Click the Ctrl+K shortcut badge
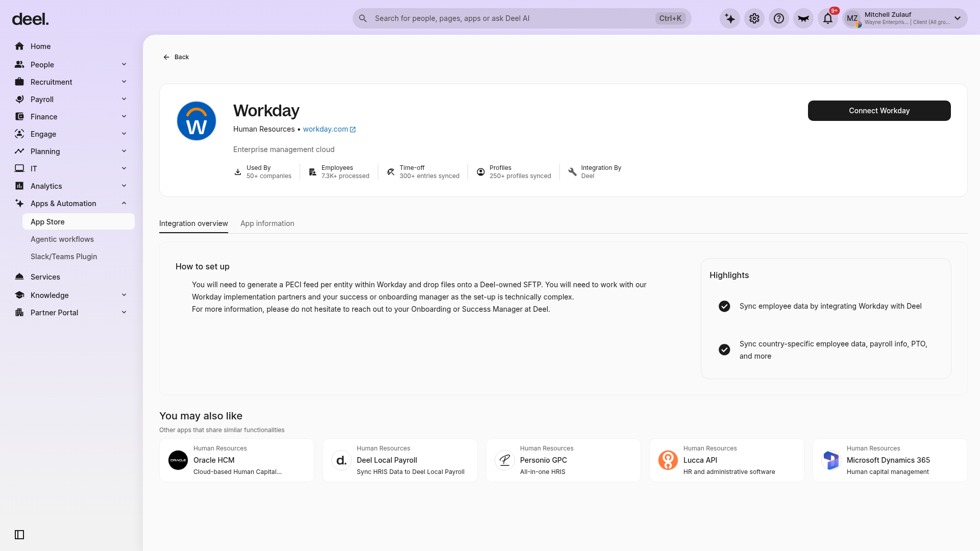Viewport: 980px width, 551px height. click(670, 18)
